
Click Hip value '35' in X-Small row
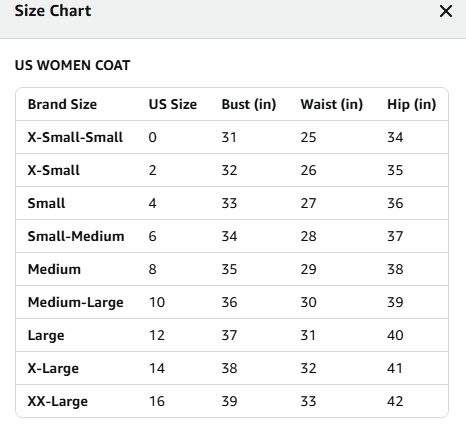click(395, 170)
